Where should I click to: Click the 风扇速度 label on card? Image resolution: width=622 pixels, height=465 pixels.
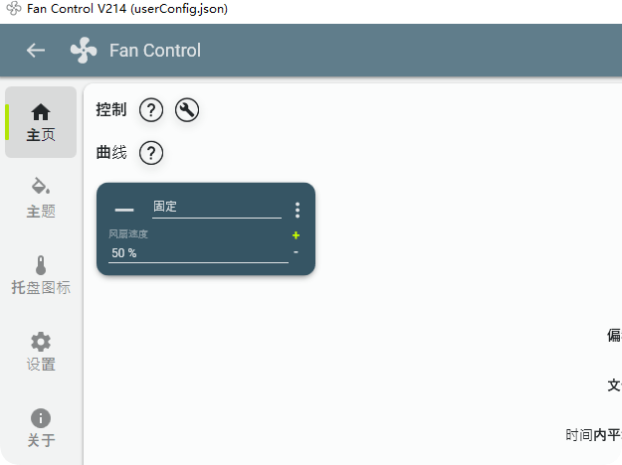click(x=128, y=234)
